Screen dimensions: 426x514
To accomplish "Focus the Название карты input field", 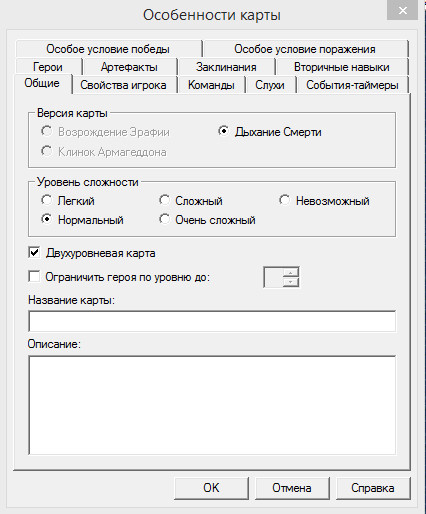I will (212, 321).
